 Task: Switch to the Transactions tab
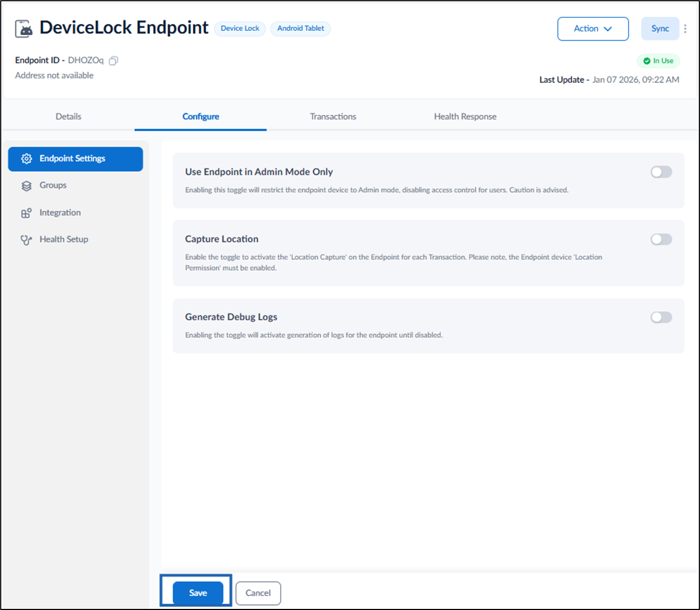click(x=333, y=116)
